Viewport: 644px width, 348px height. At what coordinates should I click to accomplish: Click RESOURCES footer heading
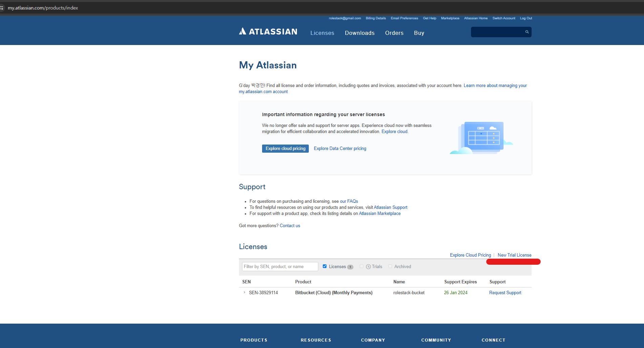point(316,340)
